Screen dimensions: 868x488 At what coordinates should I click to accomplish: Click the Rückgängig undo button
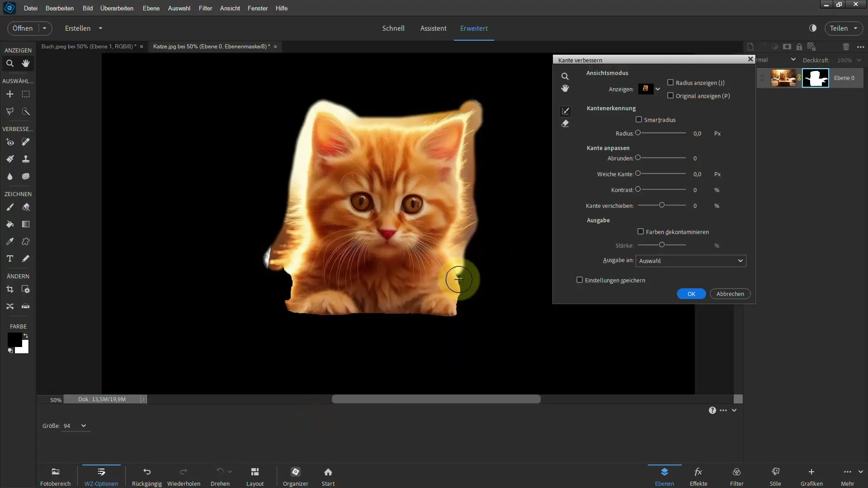pyautogui.click(x=147, y=476)
